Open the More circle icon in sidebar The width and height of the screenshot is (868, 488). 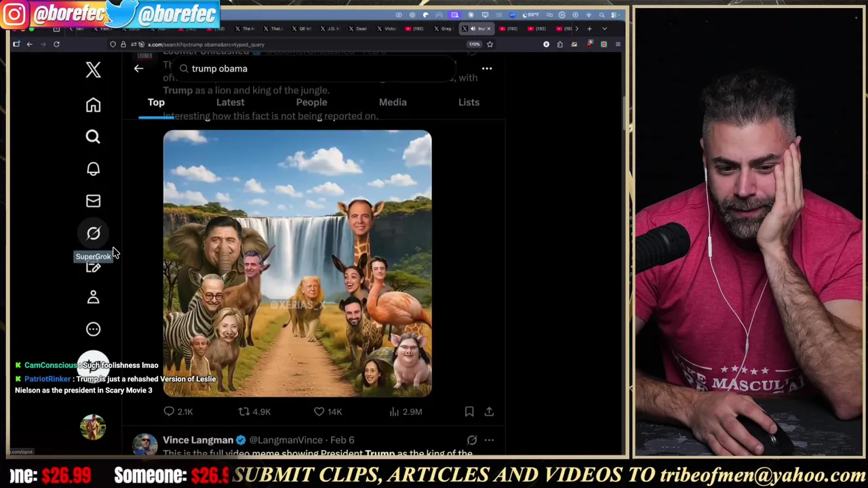(93, 329)
